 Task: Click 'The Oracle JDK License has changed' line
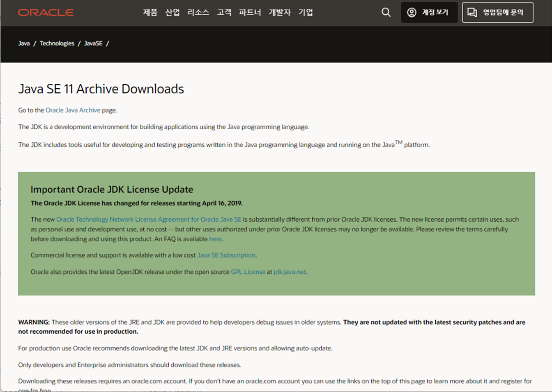(x=137, y=203)
